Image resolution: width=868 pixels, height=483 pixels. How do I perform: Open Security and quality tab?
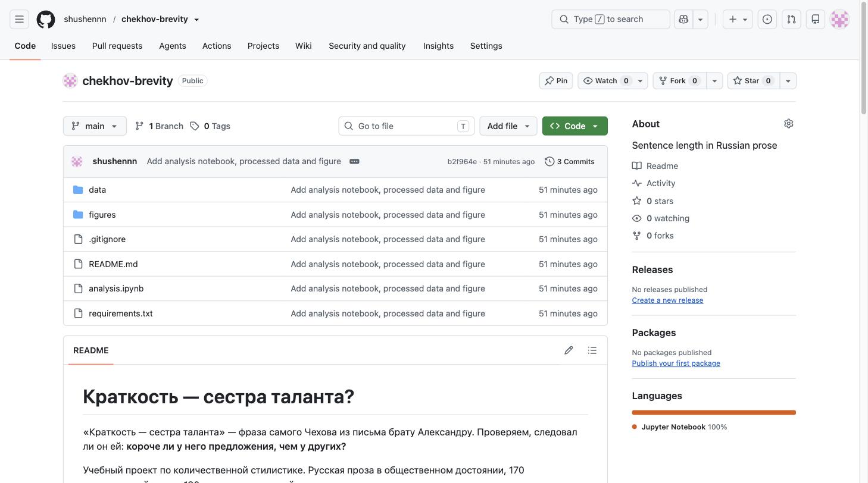pyautogui.click(x=367, y=46)
